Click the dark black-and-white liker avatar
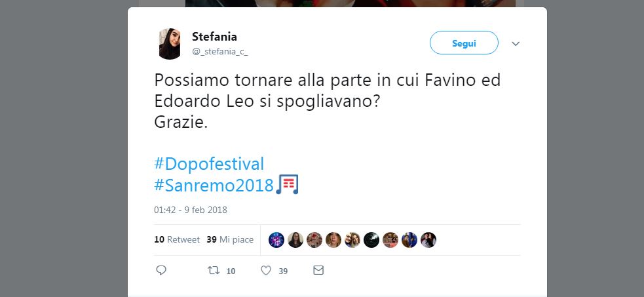 click(x=371, y=240)
